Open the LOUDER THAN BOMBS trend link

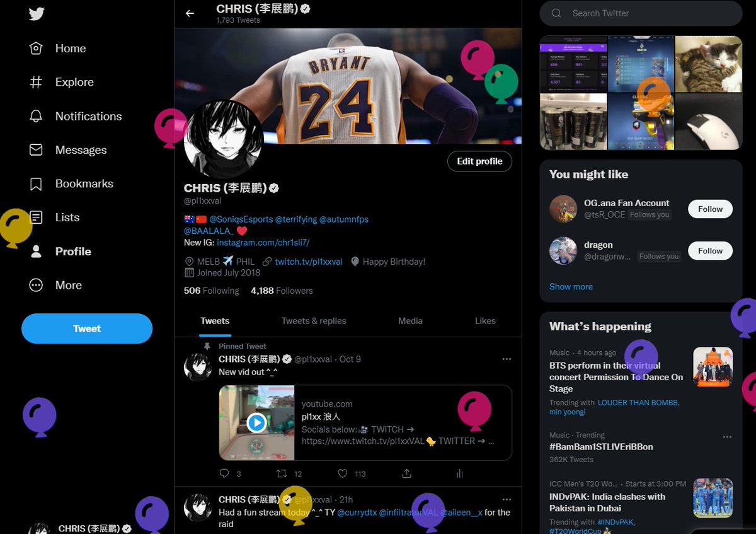tap(638, 402)
